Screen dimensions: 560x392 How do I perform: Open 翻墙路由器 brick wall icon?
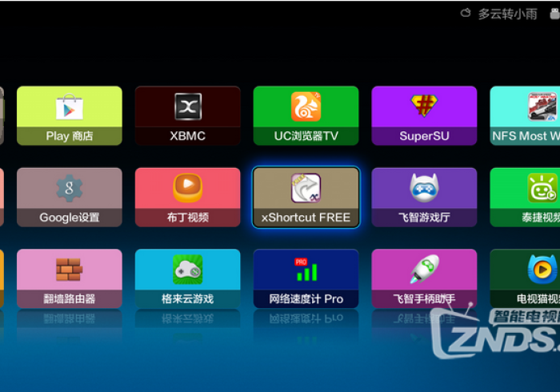tap(70, 278)
